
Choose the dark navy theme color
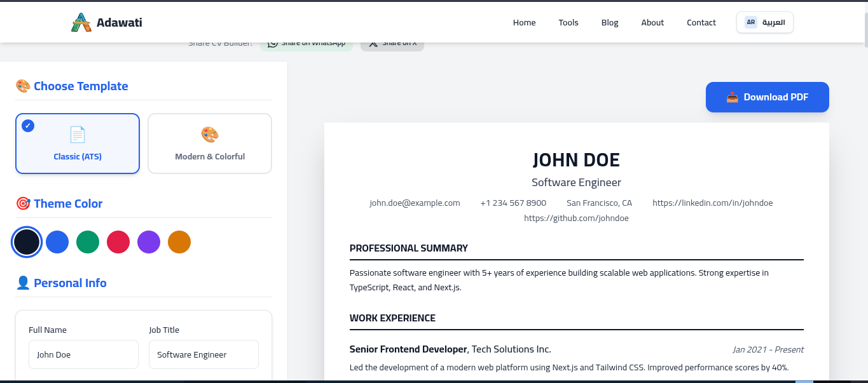coord(27,242)
